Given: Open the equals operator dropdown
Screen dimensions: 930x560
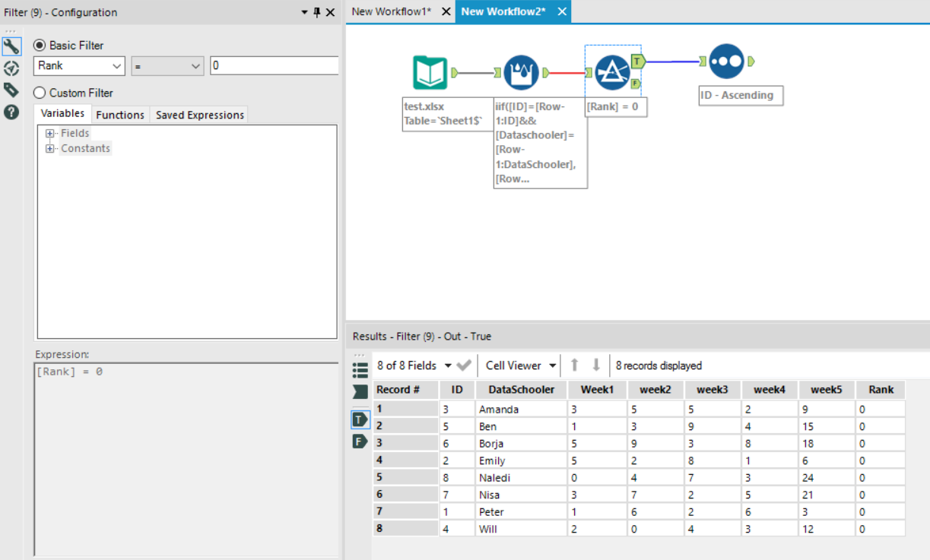Looking at the screenshot, I should pos(167,66).
